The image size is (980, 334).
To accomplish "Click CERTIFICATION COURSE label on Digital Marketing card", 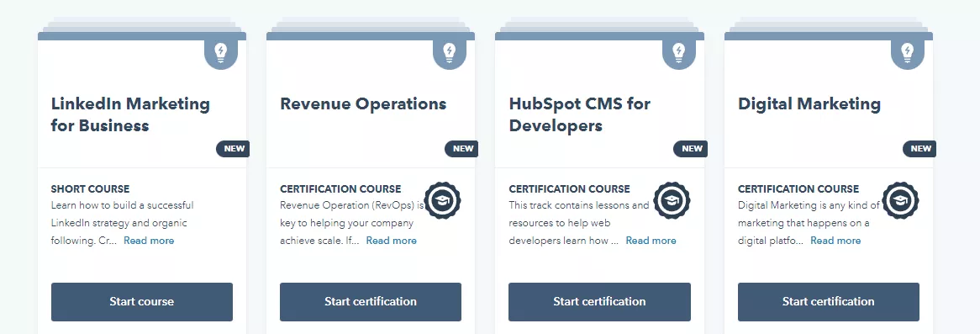I will click(x=798, y=189).
